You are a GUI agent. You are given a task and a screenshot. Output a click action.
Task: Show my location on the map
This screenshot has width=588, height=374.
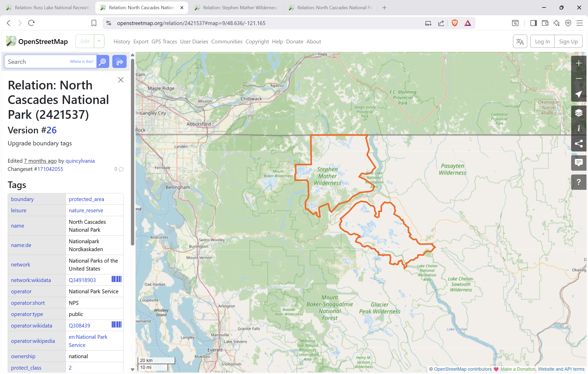click(x=579, y=94)
